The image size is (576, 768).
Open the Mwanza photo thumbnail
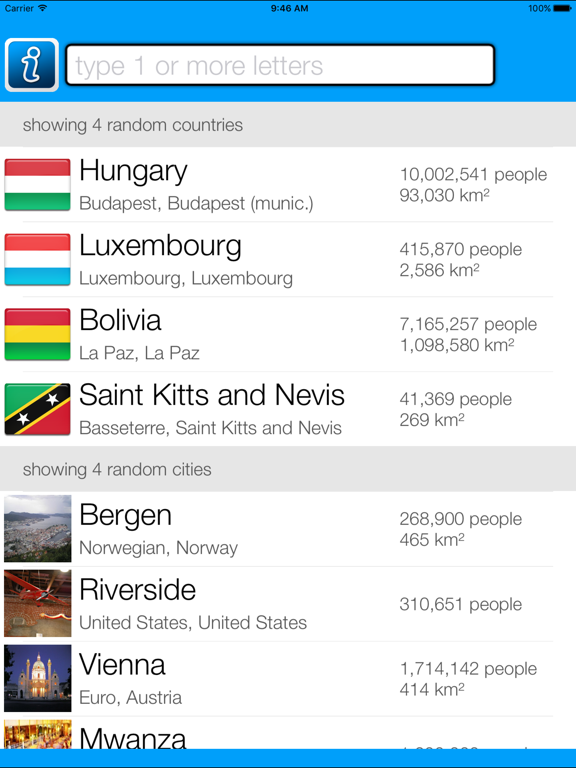coord(38,734)
